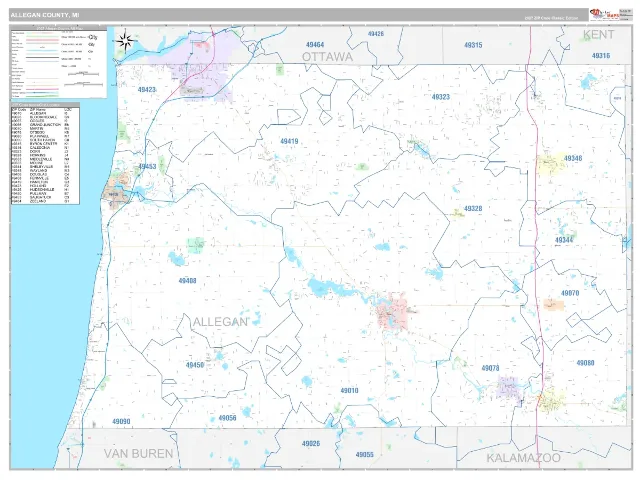Select ZIP code label 49026
Screen dimensions: 640x480
coord(311,444)
